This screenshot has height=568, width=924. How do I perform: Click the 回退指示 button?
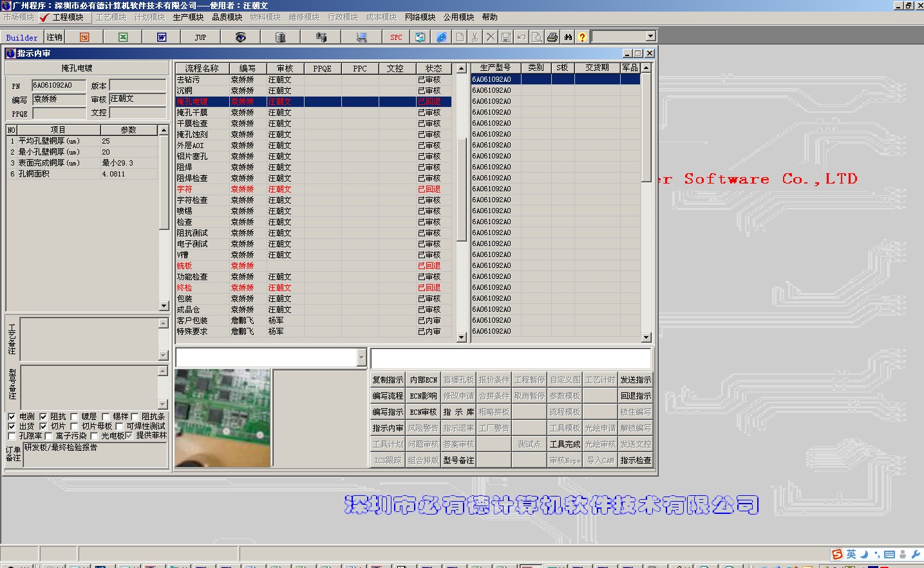click(636, 396)
